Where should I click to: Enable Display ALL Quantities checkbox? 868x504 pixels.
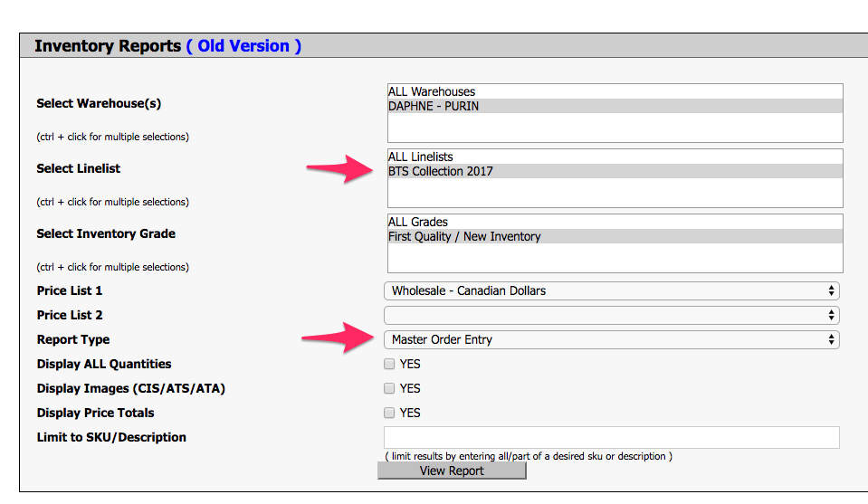389,365
